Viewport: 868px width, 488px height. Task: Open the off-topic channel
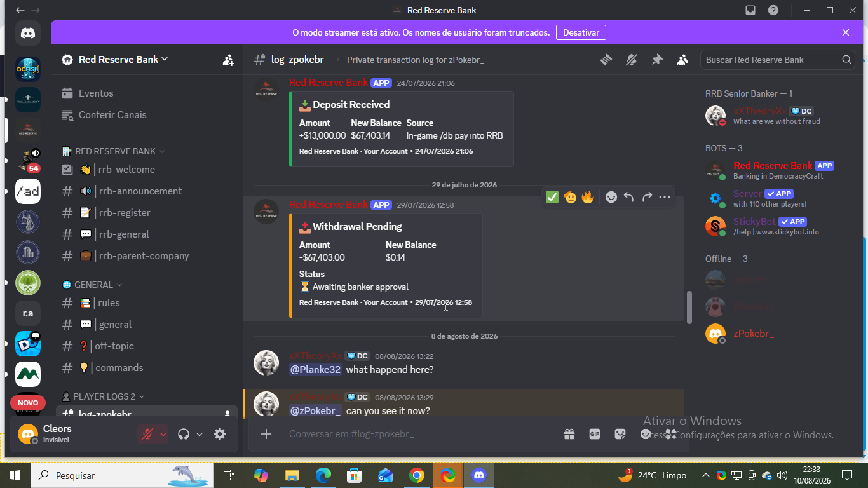click(147, 346)
